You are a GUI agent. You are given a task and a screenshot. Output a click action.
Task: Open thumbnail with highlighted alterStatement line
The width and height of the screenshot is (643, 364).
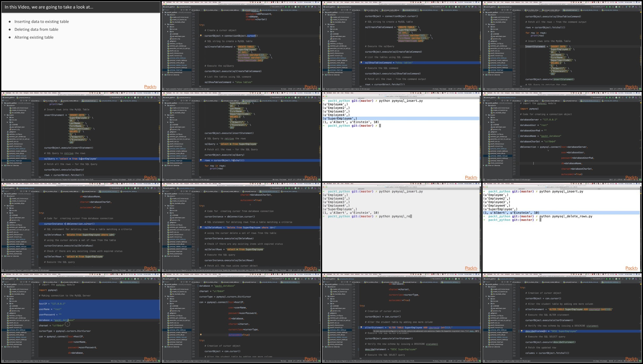(x=402, y=318)
